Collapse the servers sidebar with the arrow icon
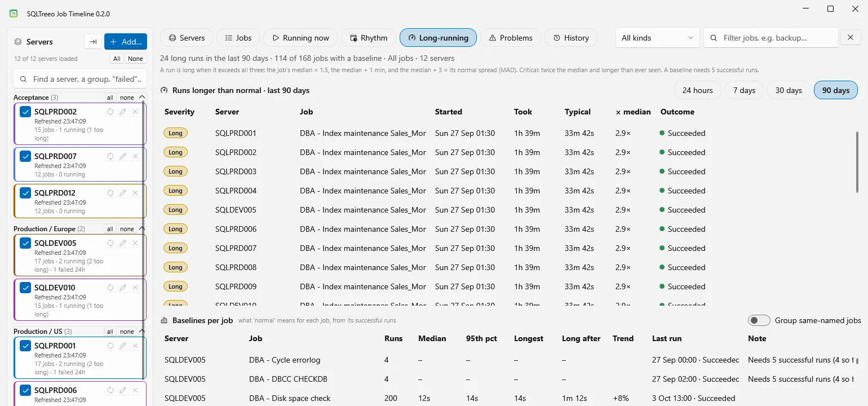This screenshot has height=406, width=868. (x=93, y=42)
